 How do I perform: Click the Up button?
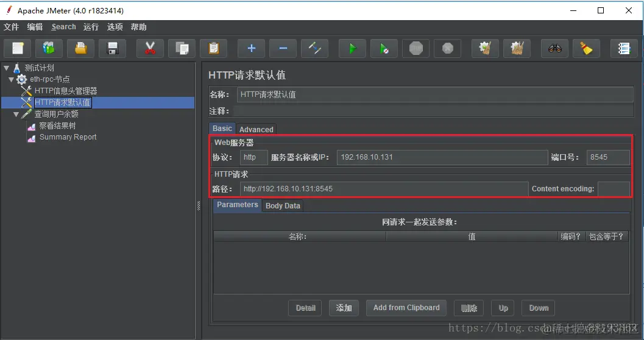coord(503,308)
